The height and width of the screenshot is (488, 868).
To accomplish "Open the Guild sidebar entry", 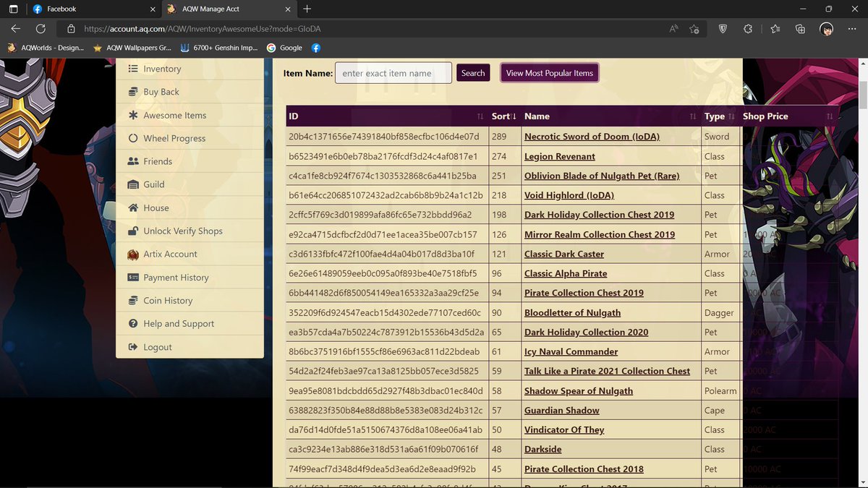I will click(x=190, y=184).
